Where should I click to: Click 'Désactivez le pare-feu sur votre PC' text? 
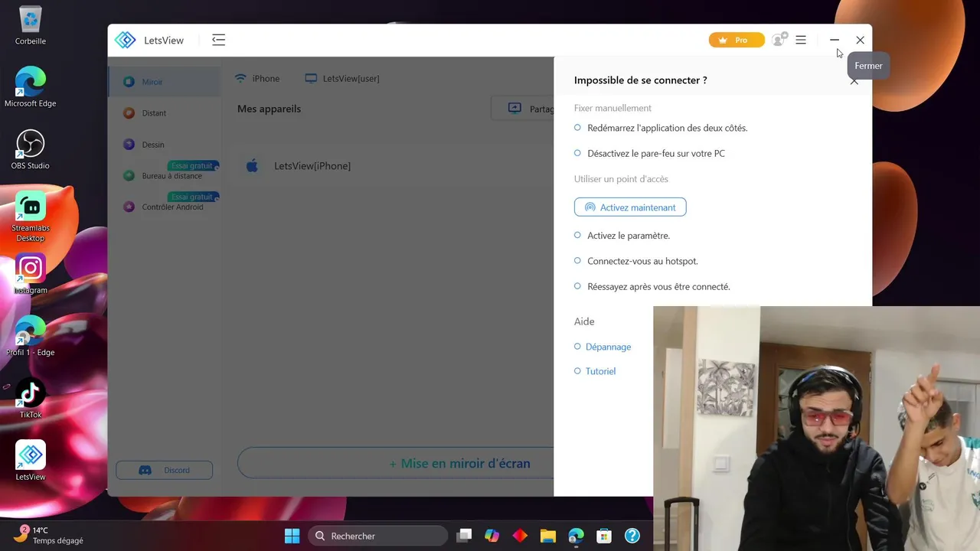coord(656,153)
